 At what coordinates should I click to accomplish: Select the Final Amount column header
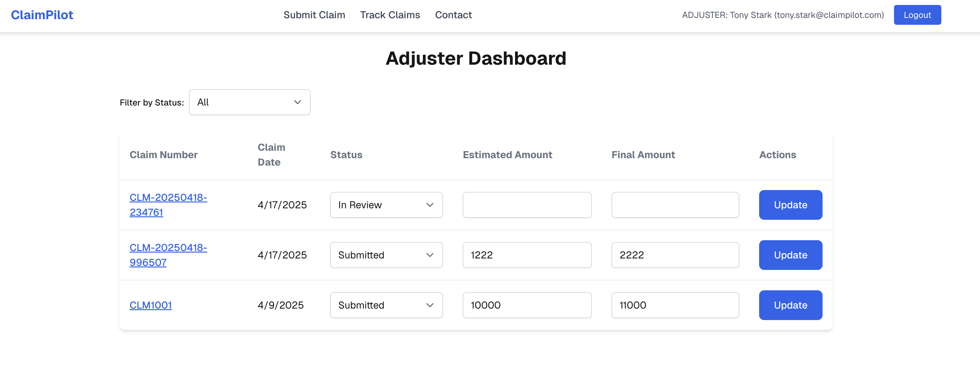[x=643, y=155]
